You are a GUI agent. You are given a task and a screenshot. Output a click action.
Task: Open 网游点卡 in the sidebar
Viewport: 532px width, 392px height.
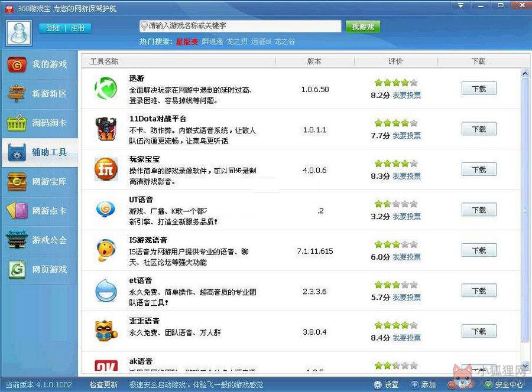coord(40,211)
